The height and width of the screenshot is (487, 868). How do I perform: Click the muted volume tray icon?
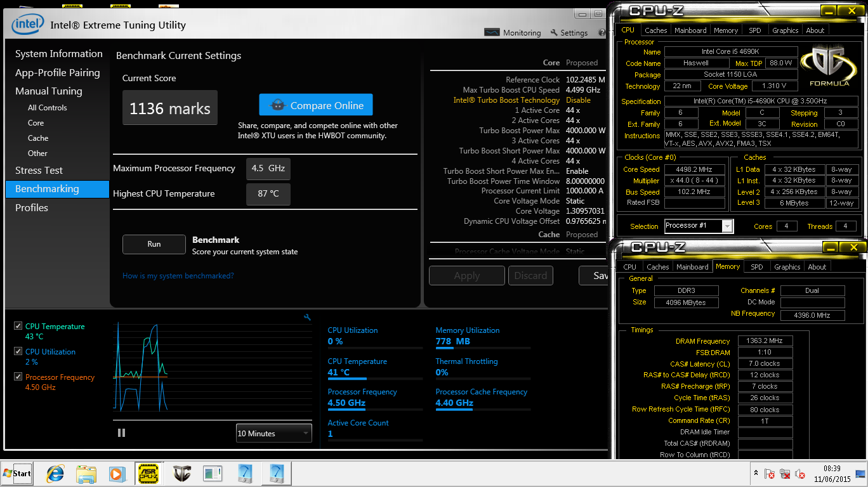(801, 474)
